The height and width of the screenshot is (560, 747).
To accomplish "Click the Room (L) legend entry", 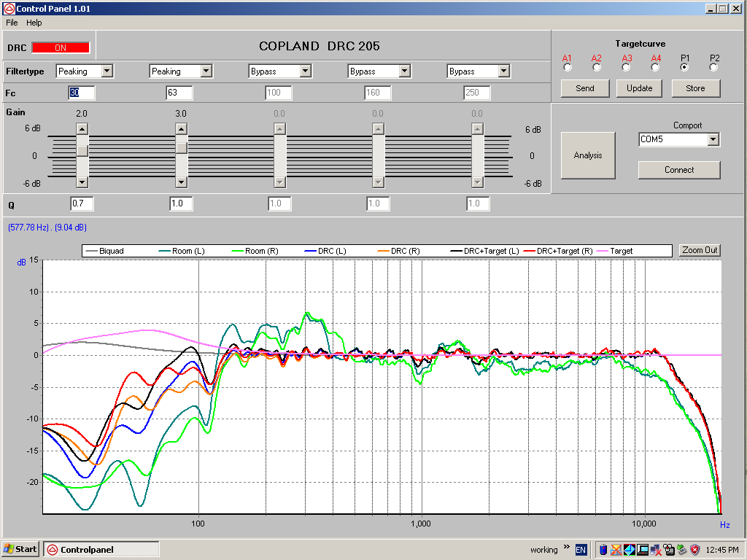I will (x=182, y=251).
